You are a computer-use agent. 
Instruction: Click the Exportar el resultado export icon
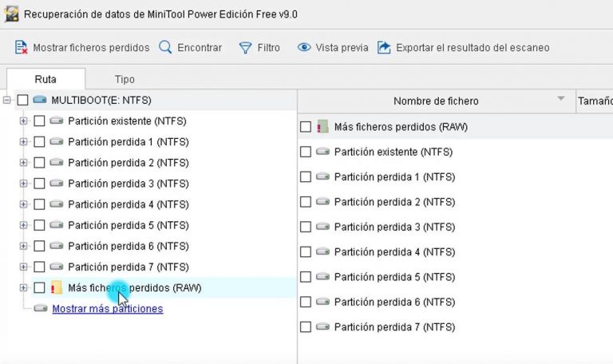tap(384, 47)
